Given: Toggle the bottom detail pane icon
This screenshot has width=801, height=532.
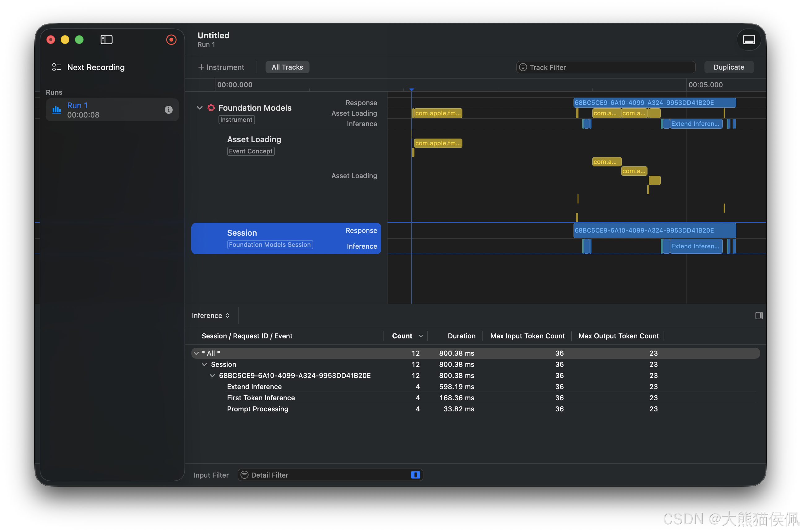Looking at the screenshot, I should pos(748,40).
